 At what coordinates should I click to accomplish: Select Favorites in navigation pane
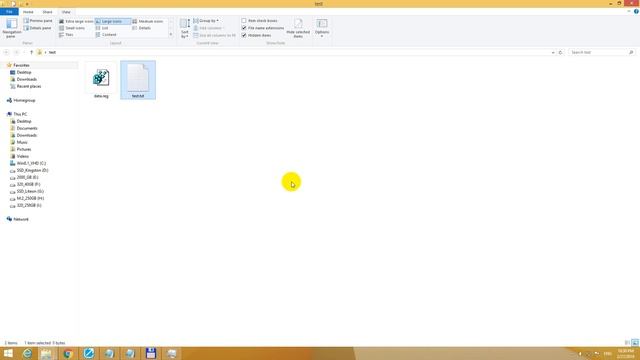(21, 65)
